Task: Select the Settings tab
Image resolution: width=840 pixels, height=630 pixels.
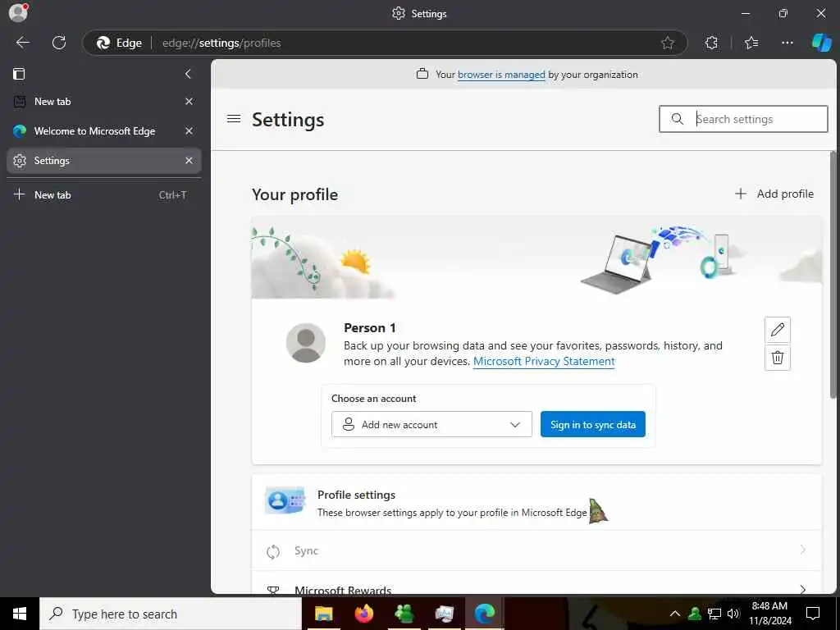Action: [x=104, y=160]
